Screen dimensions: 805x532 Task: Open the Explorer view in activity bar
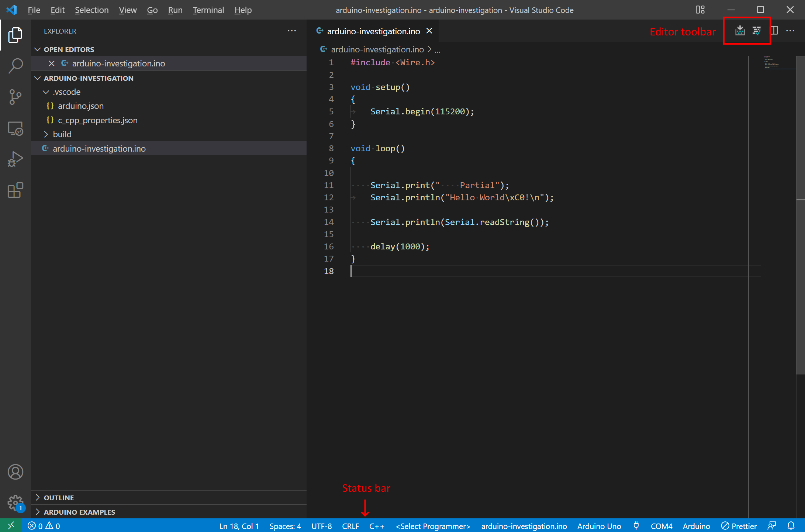pyautogui.click(x=15, y=35)
